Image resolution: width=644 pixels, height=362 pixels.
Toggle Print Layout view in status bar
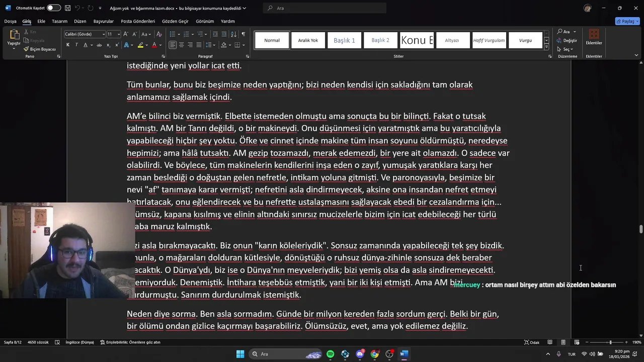tap(563, 342)
